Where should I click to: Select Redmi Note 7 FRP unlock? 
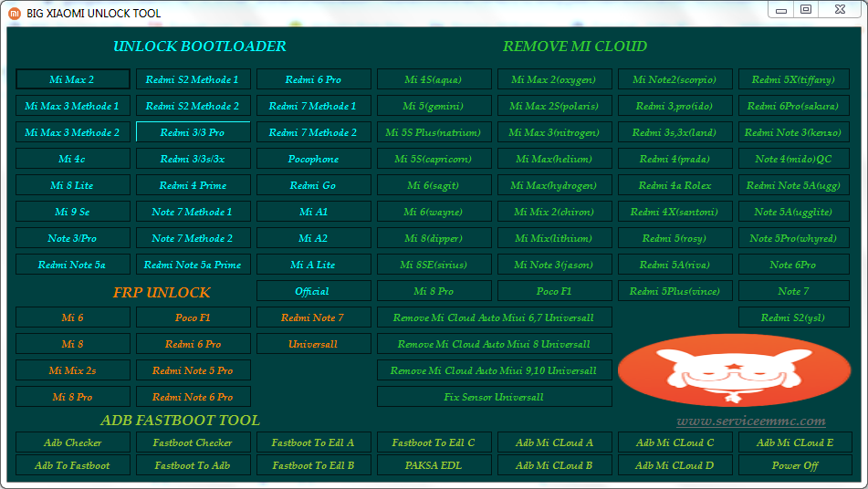click(x=314, y=317)
